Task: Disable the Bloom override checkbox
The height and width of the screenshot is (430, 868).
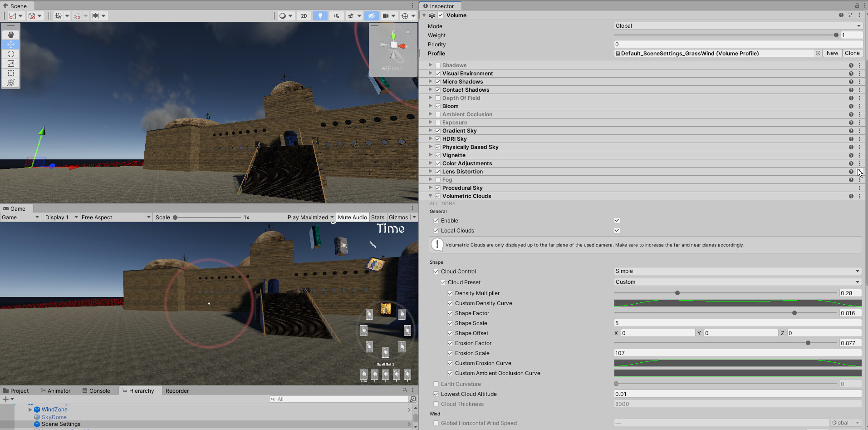Action: tap(437, 106)
